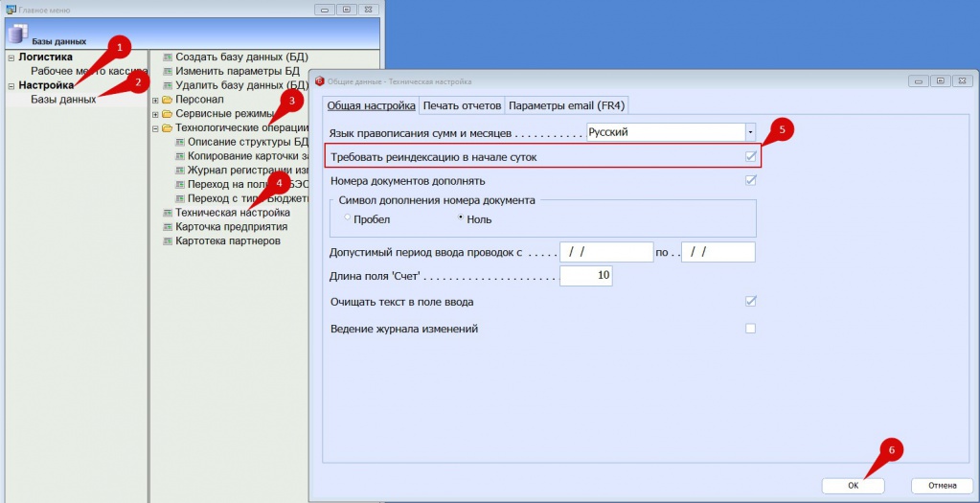Maximize the Общие данные dialog window
The image size is (980, 503).
click(940, 81)
